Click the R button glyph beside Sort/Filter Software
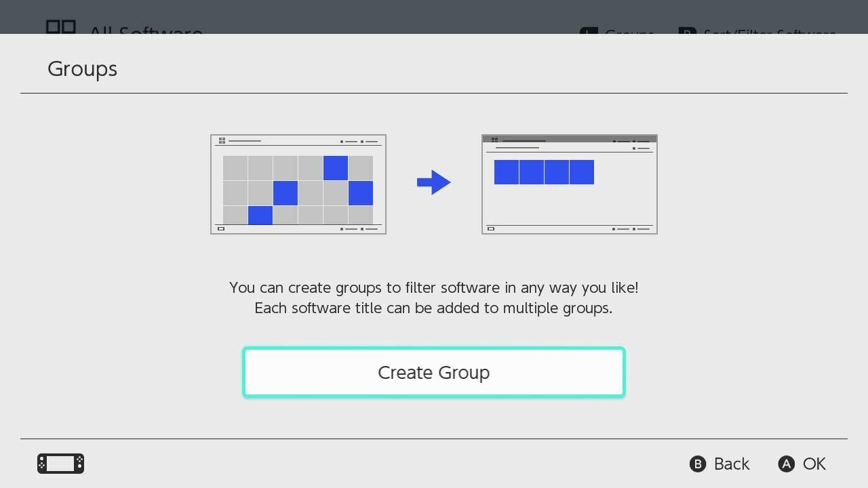The image size is (868, 488). (688, 33)
